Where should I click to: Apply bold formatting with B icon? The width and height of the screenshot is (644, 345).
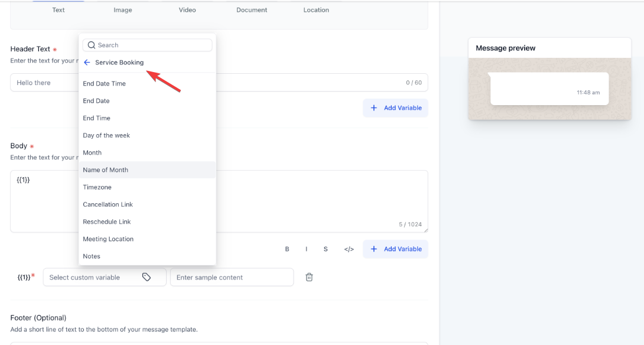(287, 249)
